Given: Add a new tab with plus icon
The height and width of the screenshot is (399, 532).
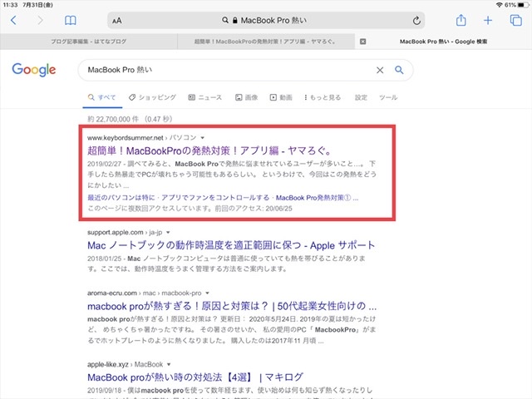Looking at the screenshot, I should pos(488,20).
